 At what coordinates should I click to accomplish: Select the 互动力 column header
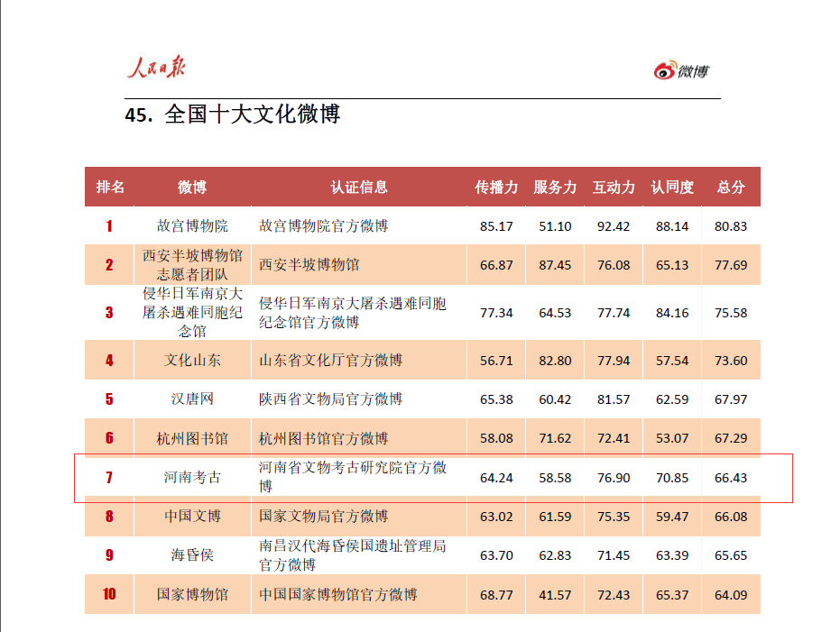614,188
